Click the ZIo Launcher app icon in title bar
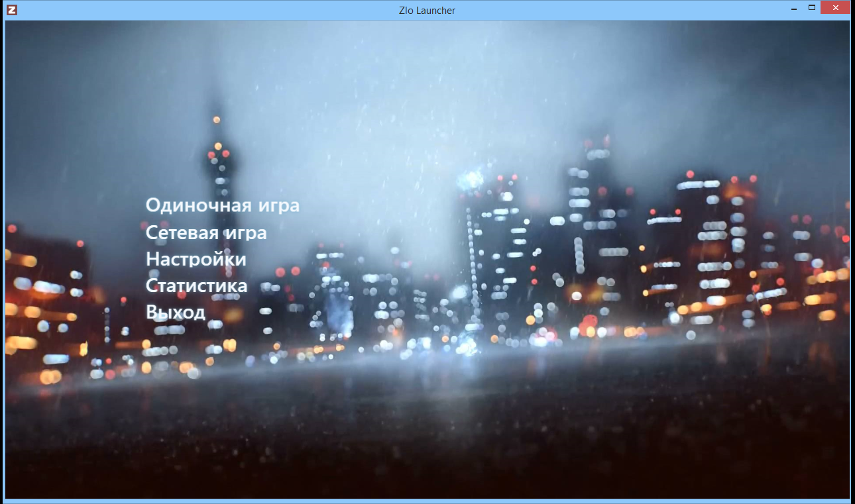The width and height of the screenshot is (855, 504). [11, 10]
